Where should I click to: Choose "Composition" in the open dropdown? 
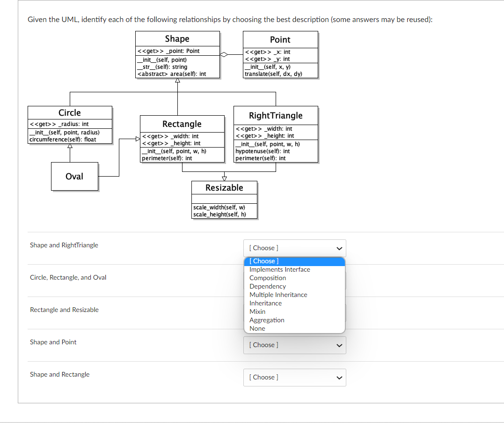(x=268, y=278)
